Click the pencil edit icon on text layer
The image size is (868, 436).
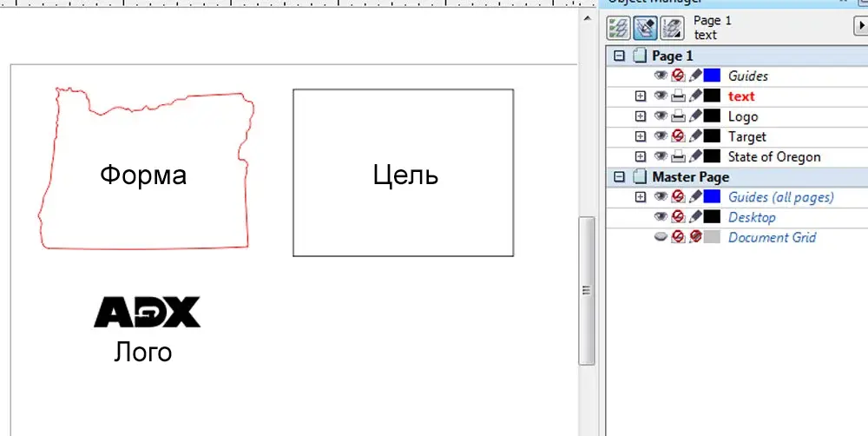point(695,96)
